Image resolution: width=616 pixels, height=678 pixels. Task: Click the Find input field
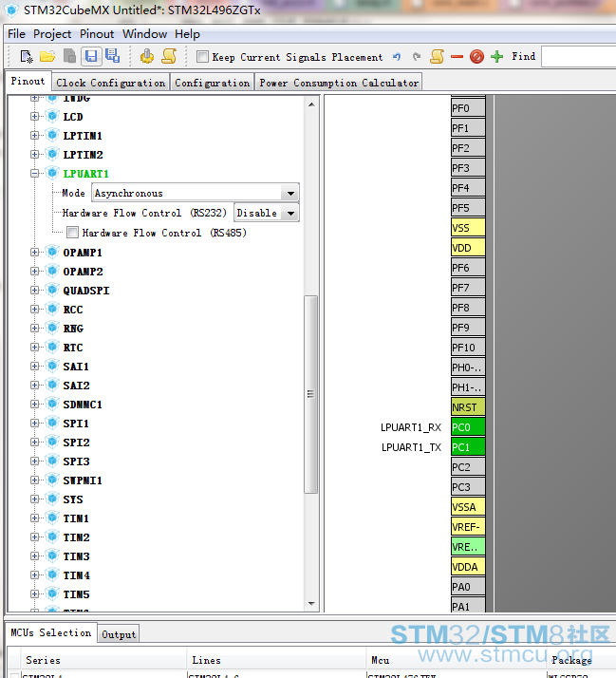[x=578, y=57]
